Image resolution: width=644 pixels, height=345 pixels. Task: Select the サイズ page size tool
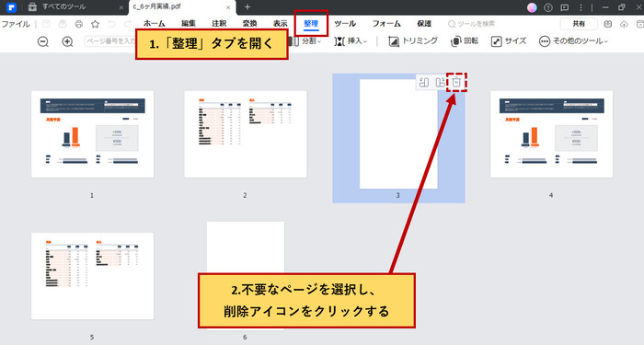coord(509,41)
